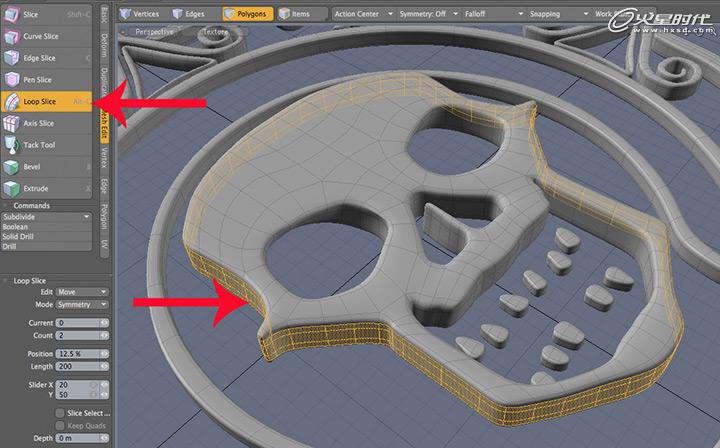Screen dimensions: 720x448
Task: Click the Current value field
Action: [78, 323]
